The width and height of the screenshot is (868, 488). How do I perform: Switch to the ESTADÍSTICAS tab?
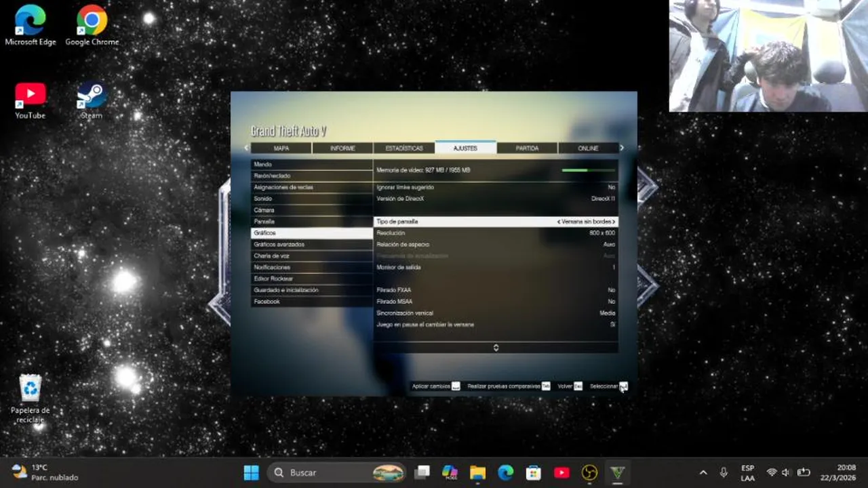click(x=404, y=148)
